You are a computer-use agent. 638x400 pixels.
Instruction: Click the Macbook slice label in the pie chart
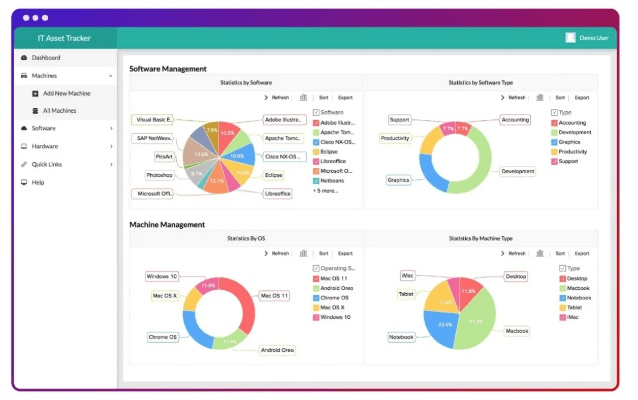coord(516,330)
